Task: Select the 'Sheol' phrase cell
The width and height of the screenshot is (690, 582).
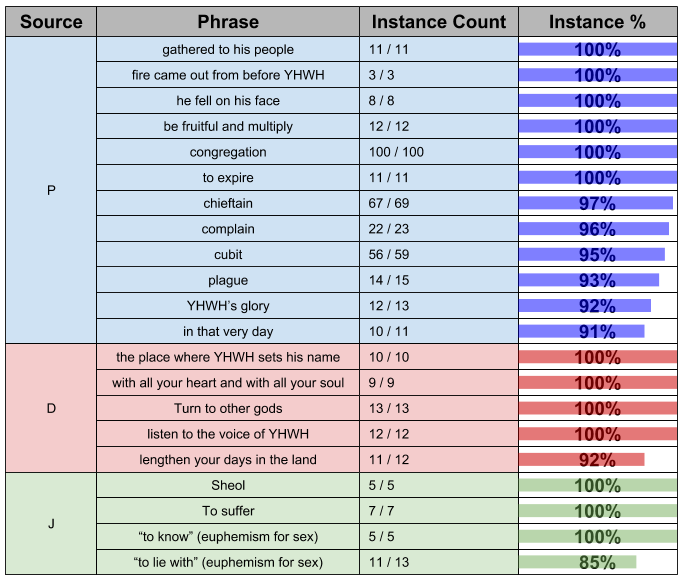Action: (228, 486)
